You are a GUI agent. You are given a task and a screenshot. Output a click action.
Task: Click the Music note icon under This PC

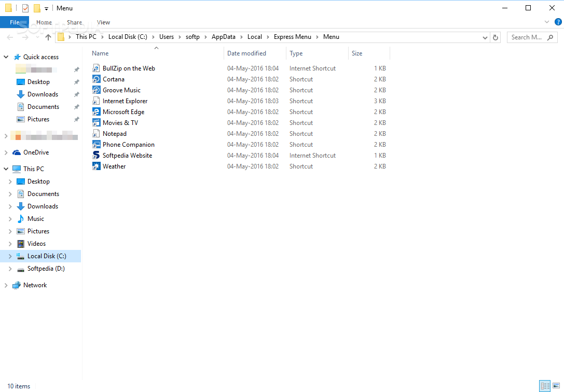pos(21,219)
